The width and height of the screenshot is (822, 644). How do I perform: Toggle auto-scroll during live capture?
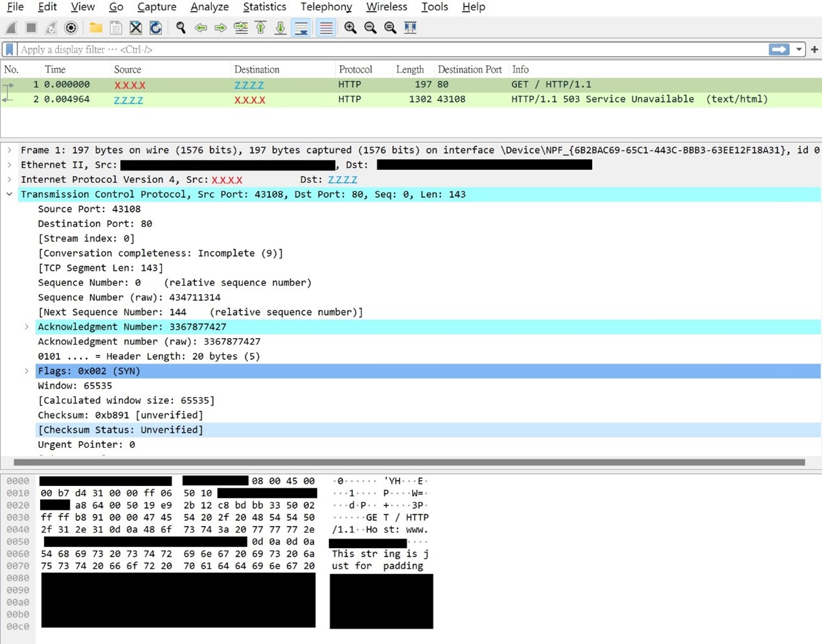click(x=301, y=28)
